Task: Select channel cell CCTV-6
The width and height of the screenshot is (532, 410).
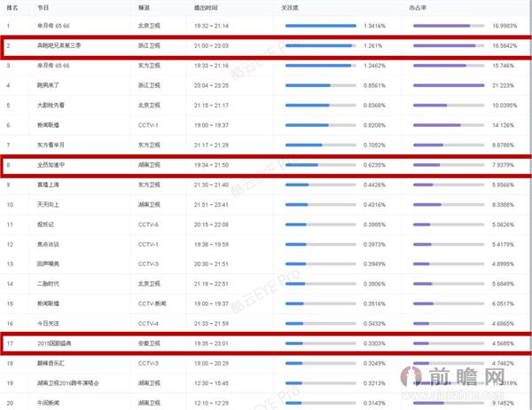Action: pos(148,225)
